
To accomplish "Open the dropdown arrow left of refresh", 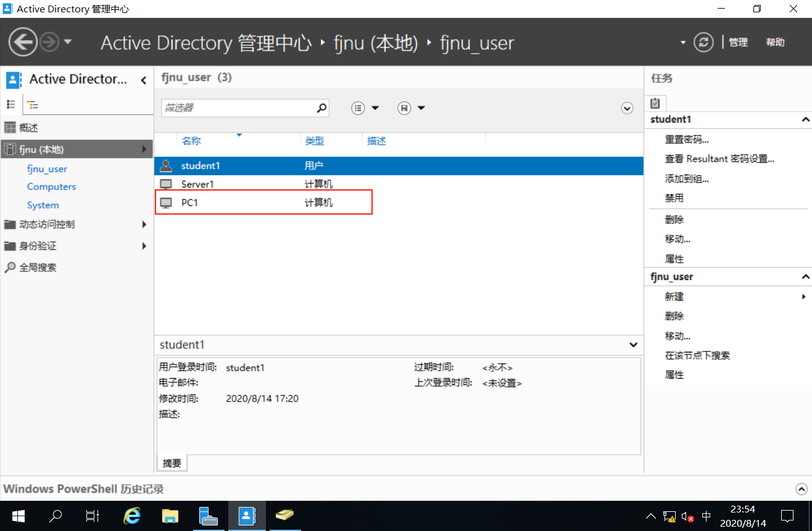I will click(x=683, y=43).
